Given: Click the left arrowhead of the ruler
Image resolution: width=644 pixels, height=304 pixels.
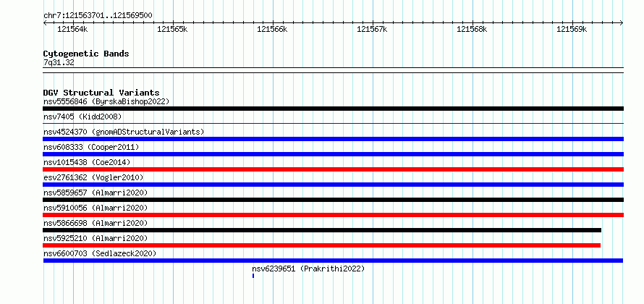Looking at the screenshot, I should coord(45,22).
